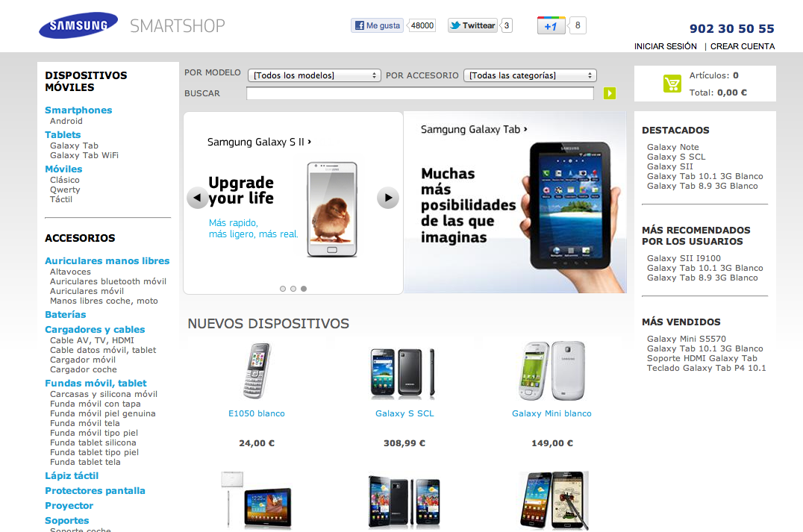This screenshot has width=803, height=532.
Task: Click the green search go arrow
Action: (x=610, y=93)
